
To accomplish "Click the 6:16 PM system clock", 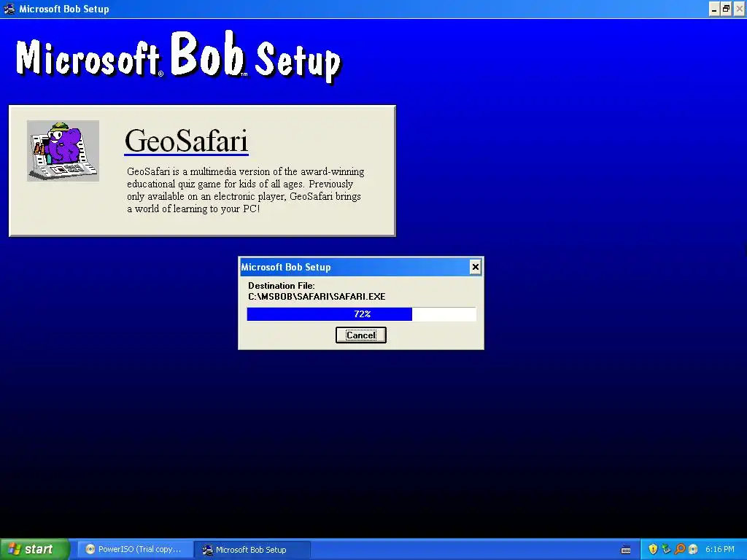I will [720, 550].
